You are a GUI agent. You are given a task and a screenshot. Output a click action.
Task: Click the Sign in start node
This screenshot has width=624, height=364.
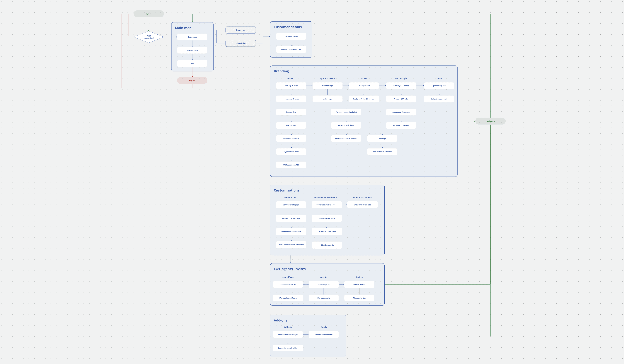pyautogui.click(x=149, y=14)
